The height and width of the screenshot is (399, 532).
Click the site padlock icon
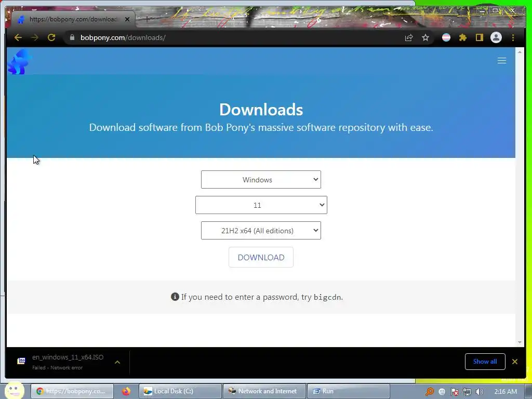tap(72, 37)
